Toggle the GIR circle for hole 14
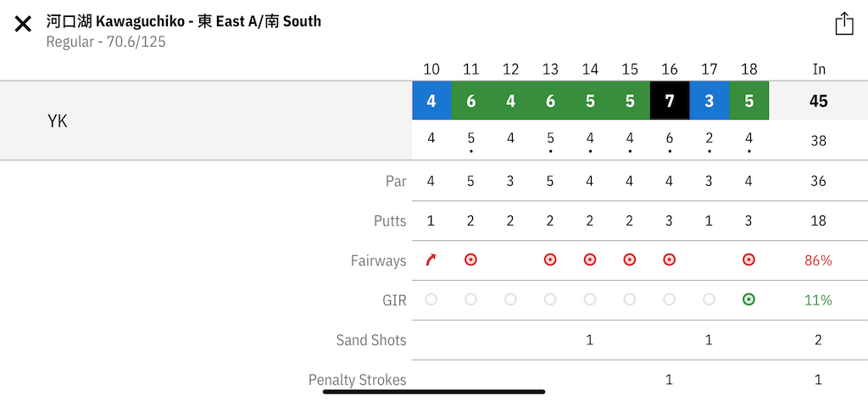The width and height of the screenshot is (868, 402). click(590, 299)
